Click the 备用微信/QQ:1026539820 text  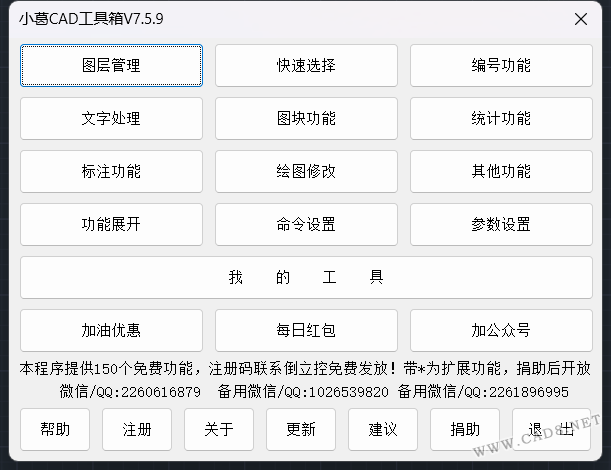(303, 392)
